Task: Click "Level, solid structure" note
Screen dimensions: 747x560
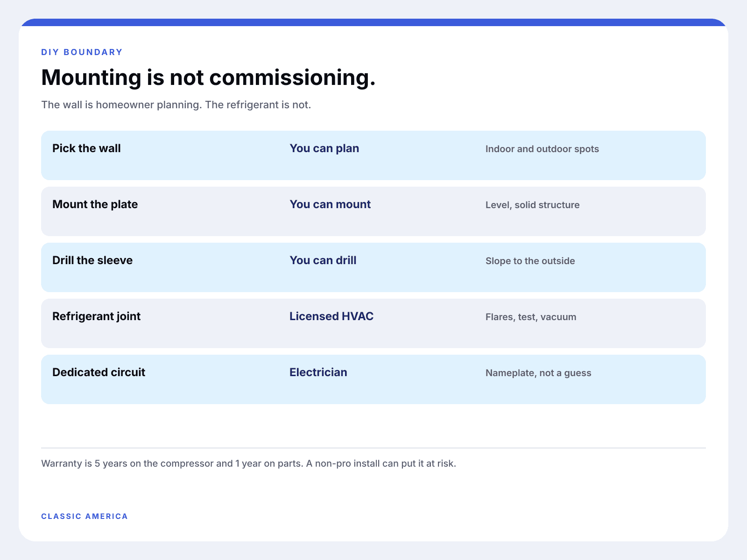Action: (x=532, y=205)
